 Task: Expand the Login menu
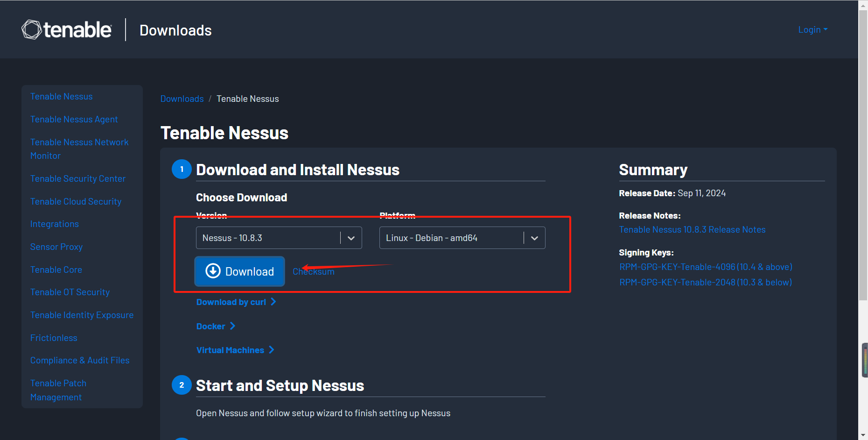pos(812,29)
